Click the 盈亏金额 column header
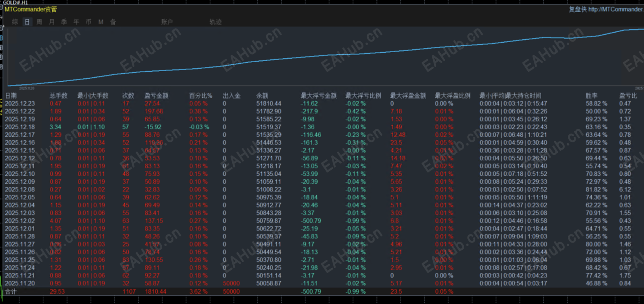 tap(157, 96)
